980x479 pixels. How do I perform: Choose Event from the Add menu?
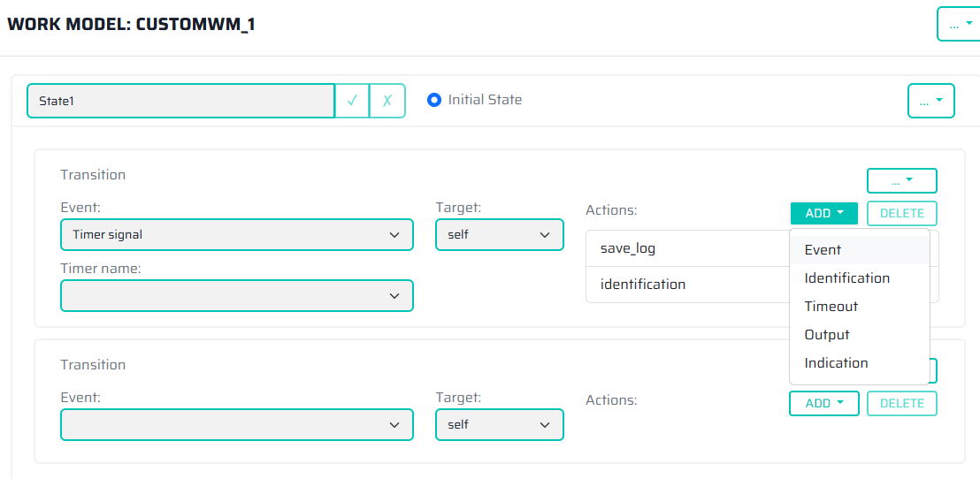tap(823, 250)
